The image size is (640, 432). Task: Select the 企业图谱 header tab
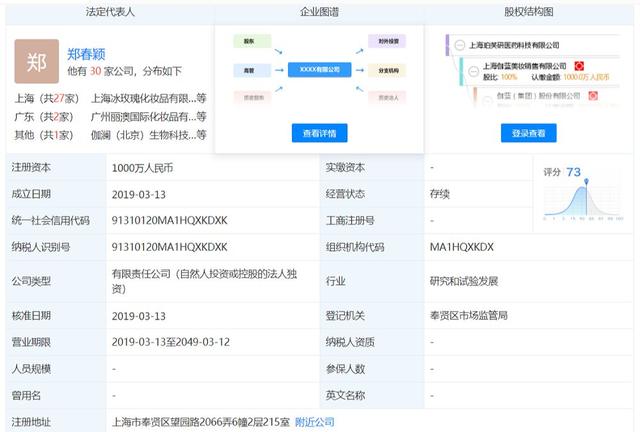click(x=320, y=12)
